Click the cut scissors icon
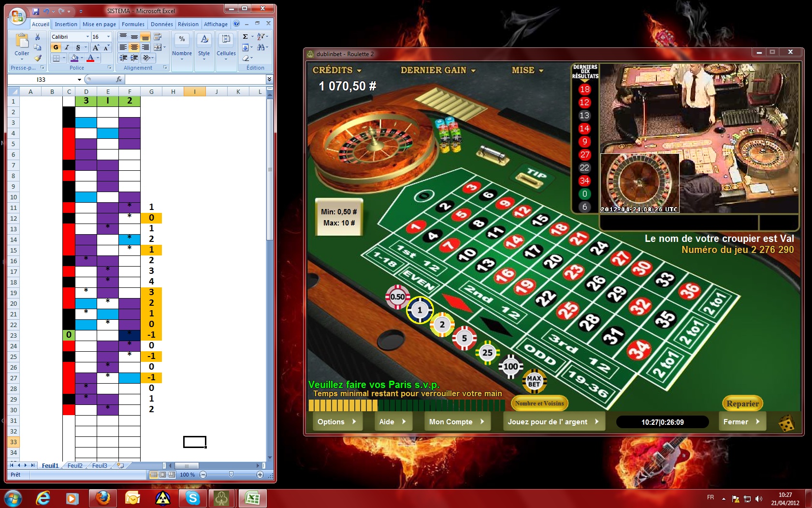This screenshot has height=508, width=812. 38,37
